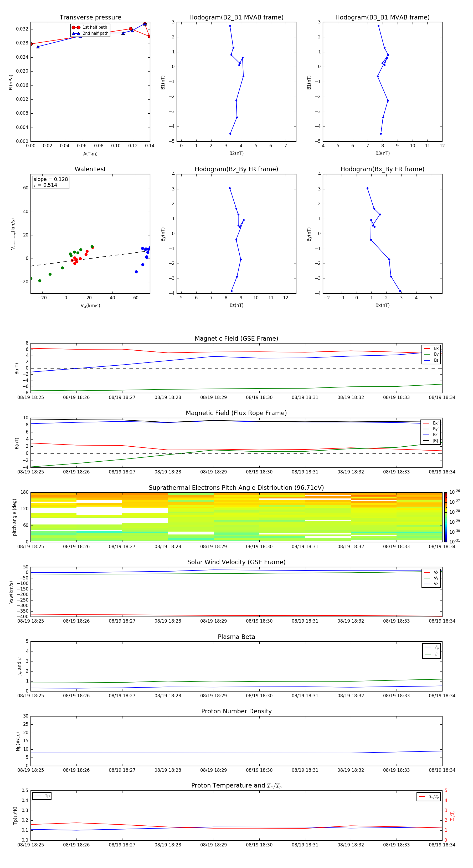Screen dimensions: 473x868
Task: Click the '1st half path' legend entry
Action: coord(90,27)
